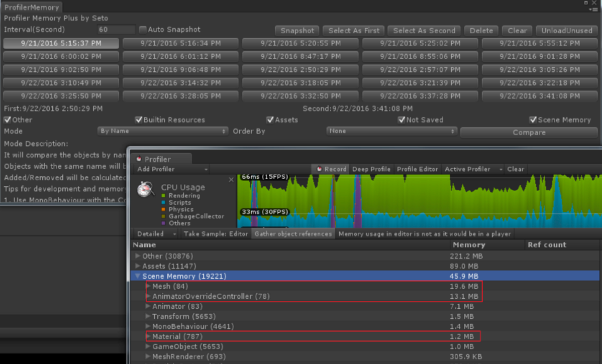
Task: Open the Order By dropdown
Action: pos(391,131)
